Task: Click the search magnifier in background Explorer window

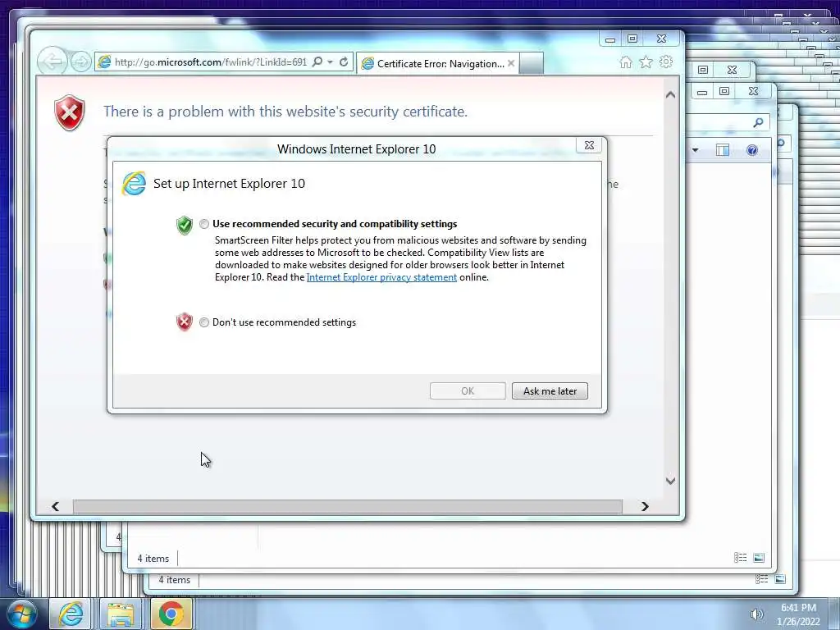Action: click(758, 123)
